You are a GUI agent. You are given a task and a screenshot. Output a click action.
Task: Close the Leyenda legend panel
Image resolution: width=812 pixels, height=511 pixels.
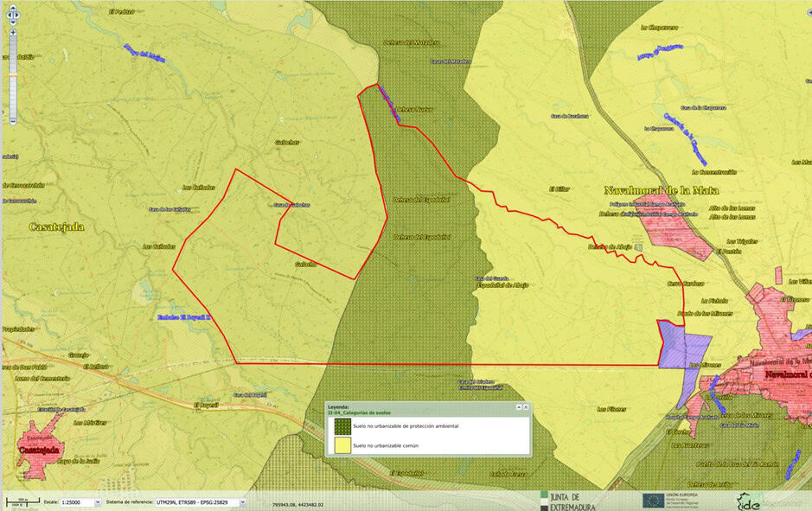[x=526, y=407]
